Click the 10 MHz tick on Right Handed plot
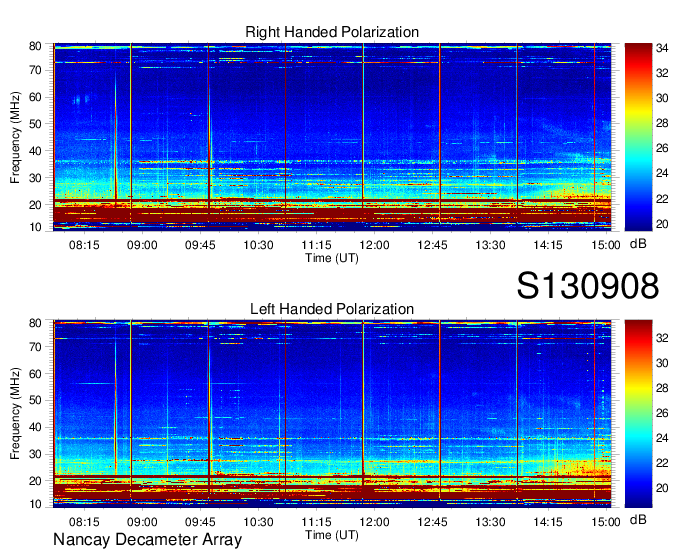 click(x=35, y=227)
